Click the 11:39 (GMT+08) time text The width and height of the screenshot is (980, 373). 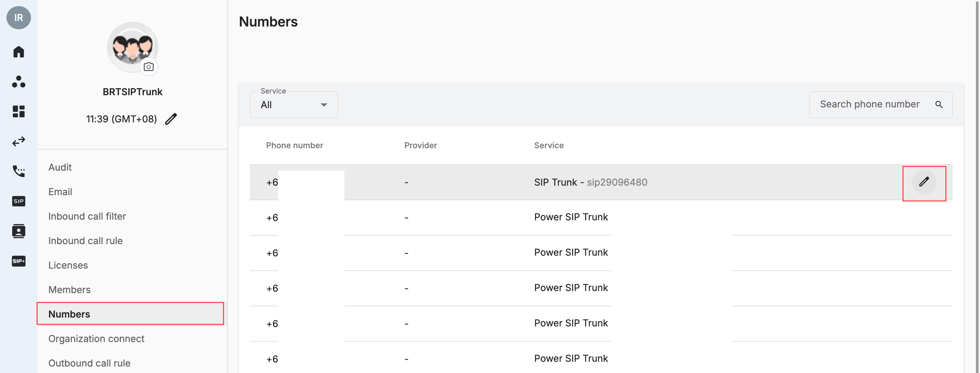121,119
